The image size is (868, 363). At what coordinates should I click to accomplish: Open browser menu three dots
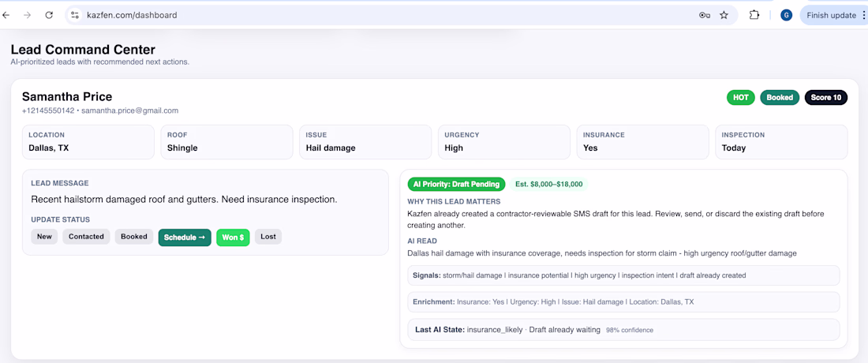pyautogui.click(x=863, y=16)
